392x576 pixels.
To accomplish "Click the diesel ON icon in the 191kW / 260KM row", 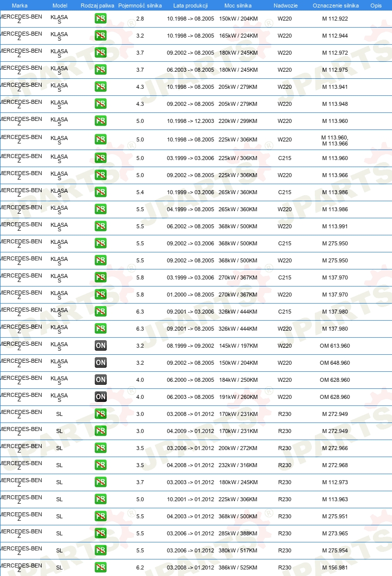I will point(101,397).
